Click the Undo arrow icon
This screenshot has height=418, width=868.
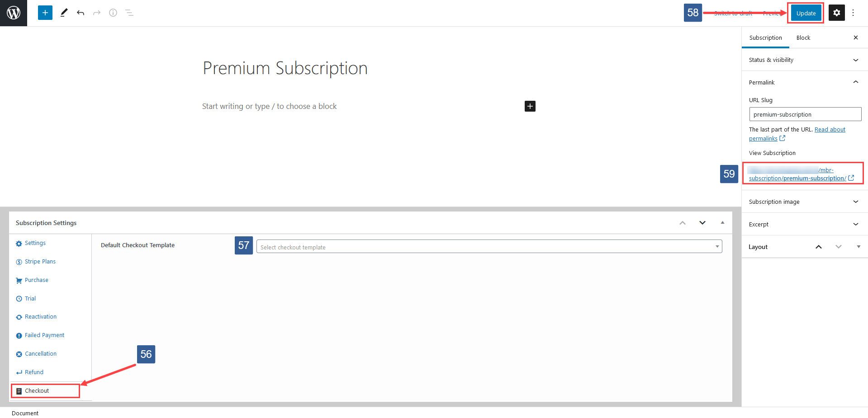81,13
